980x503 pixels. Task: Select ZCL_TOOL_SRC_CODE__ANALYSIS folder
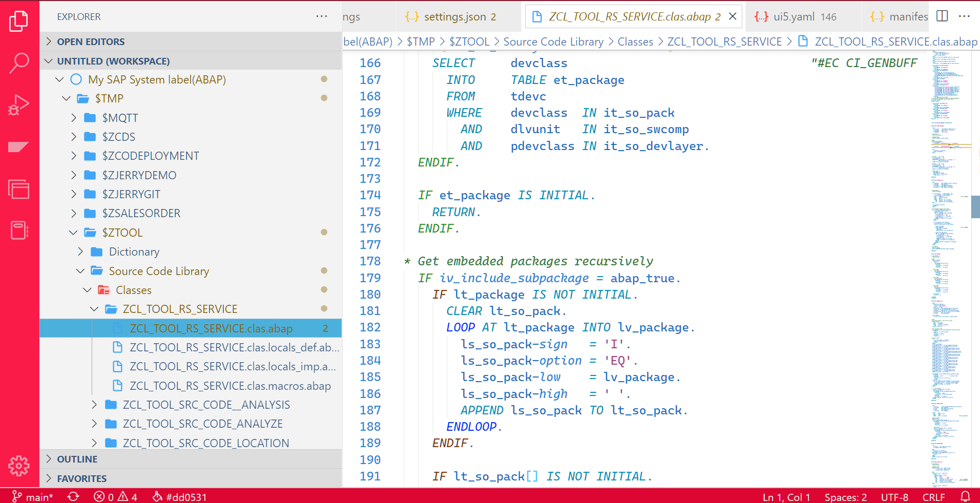(x=191, y=405)
